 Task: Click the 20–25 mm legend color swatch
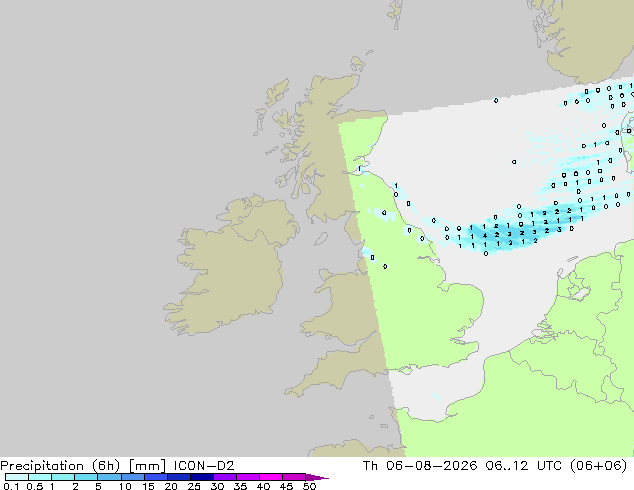[x=178, y=477]
